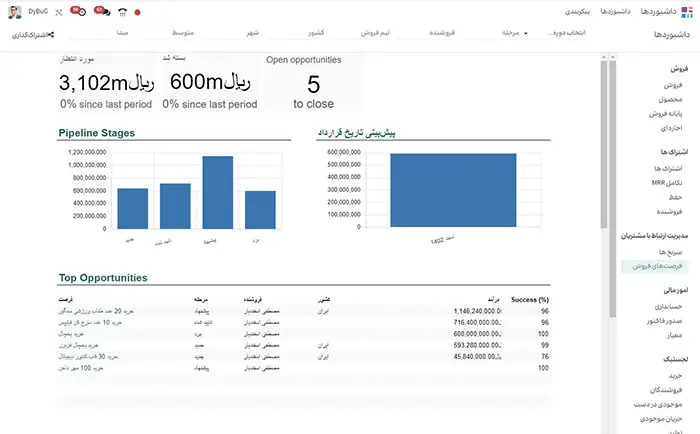The image size is (700, 434).
Task: Click the VoIP phone icon
Action: coord(122,12)
